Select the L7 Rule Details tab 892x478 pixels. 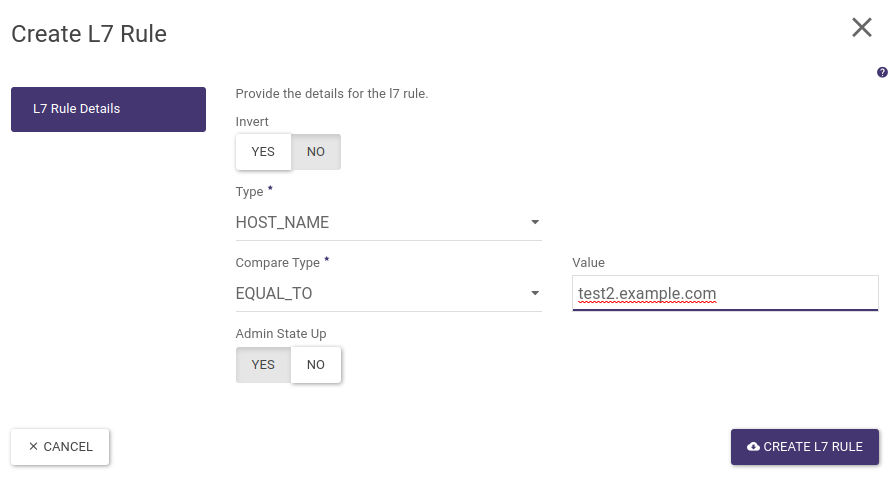(108, 109)
